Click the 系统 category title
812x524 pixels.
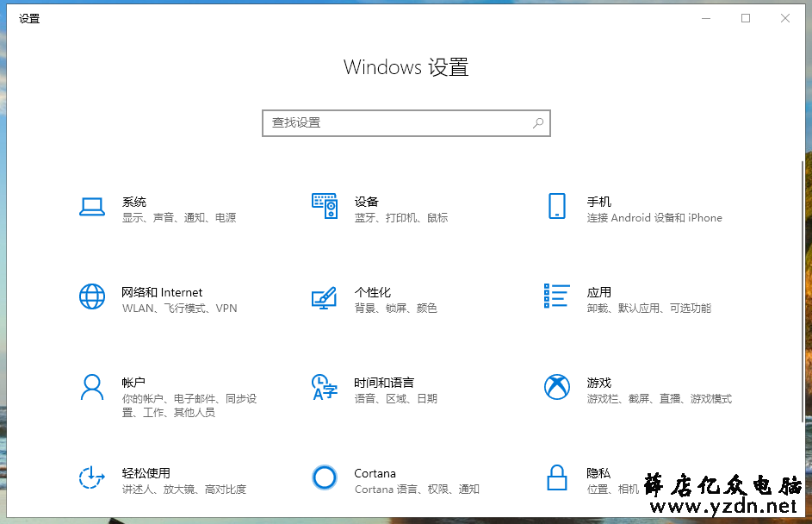(x=134, y=202)
